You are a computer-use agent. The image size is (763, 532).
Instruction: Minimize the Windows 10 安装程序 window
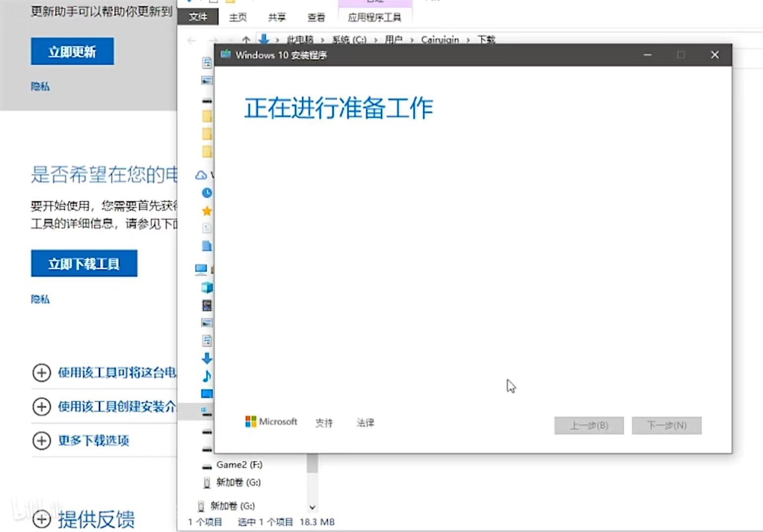pos(648,55)
